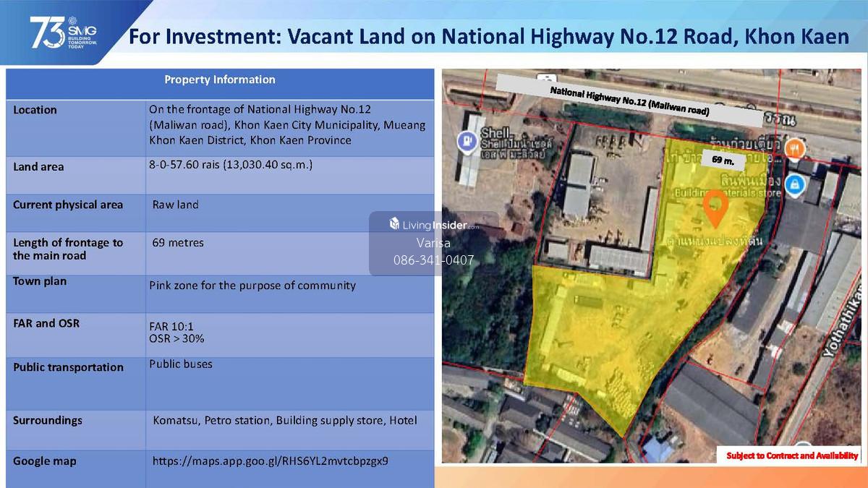Screen dimensions: 868x488
Task: Click the Land area value cell
Action: 230,165
